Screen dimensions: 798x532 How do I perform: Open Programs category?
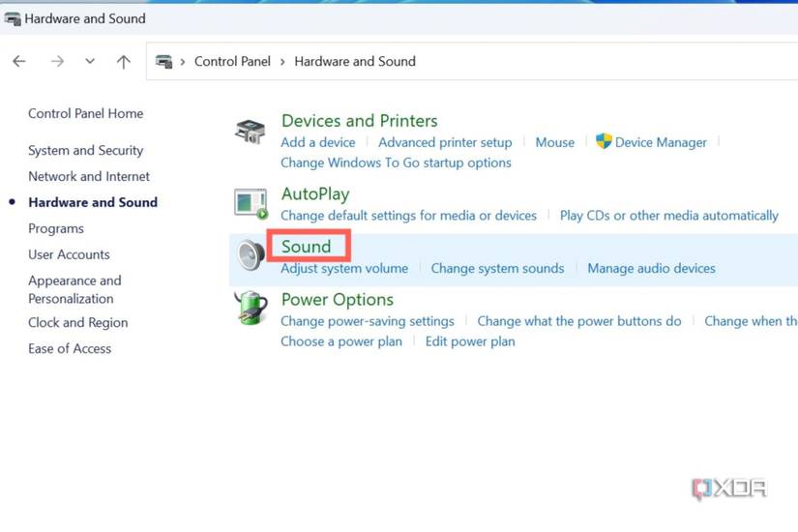[x=56, y=229]
